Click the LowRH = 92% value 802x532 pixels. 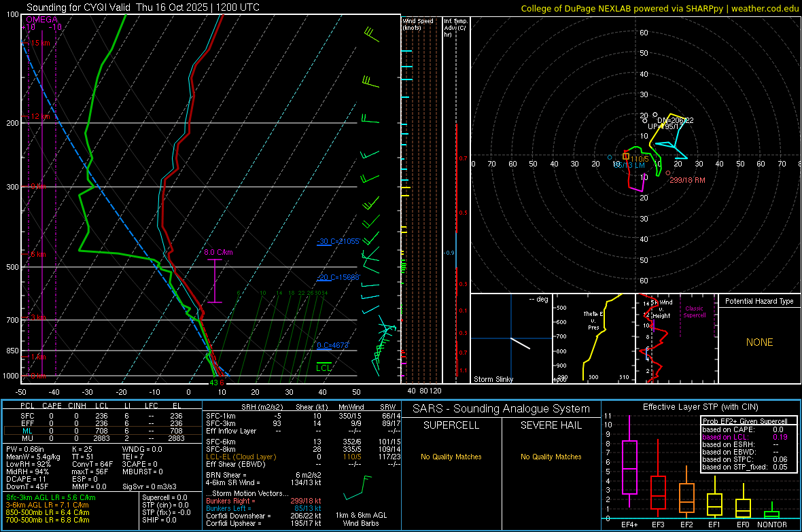28,464
